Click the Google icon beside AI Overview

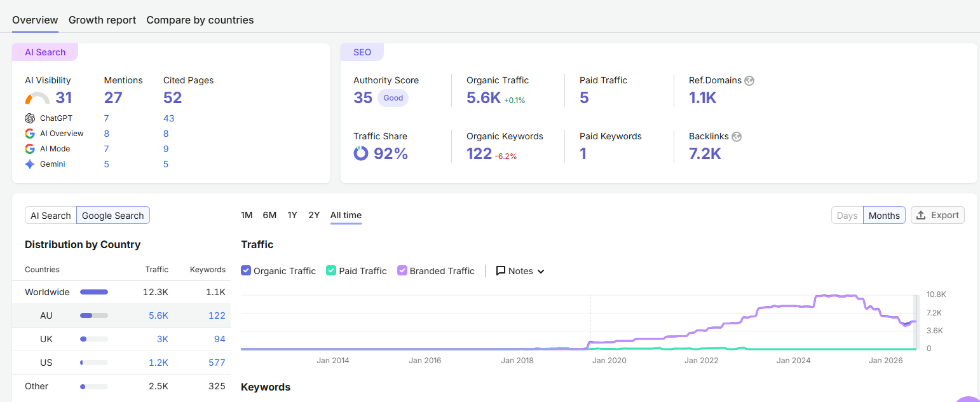pyautogui.click(x=30, y=134)
